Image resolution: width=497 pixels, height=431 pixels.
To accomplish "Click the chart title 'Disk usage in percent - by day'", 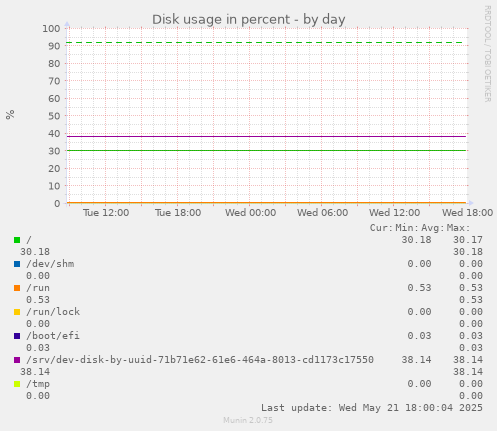I will (249, 20).
